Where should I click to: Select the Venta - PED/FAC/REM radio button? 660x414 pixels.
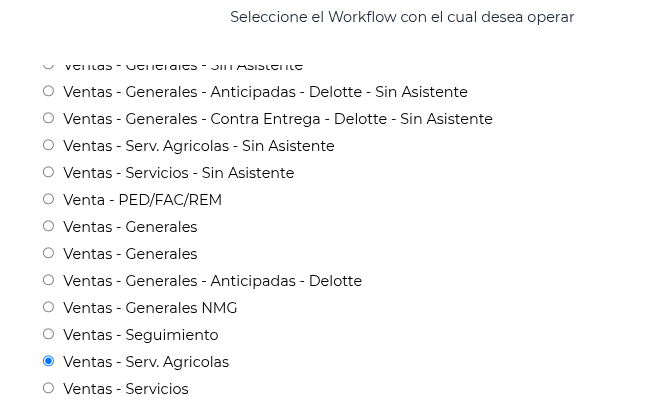tap(48, 199)
